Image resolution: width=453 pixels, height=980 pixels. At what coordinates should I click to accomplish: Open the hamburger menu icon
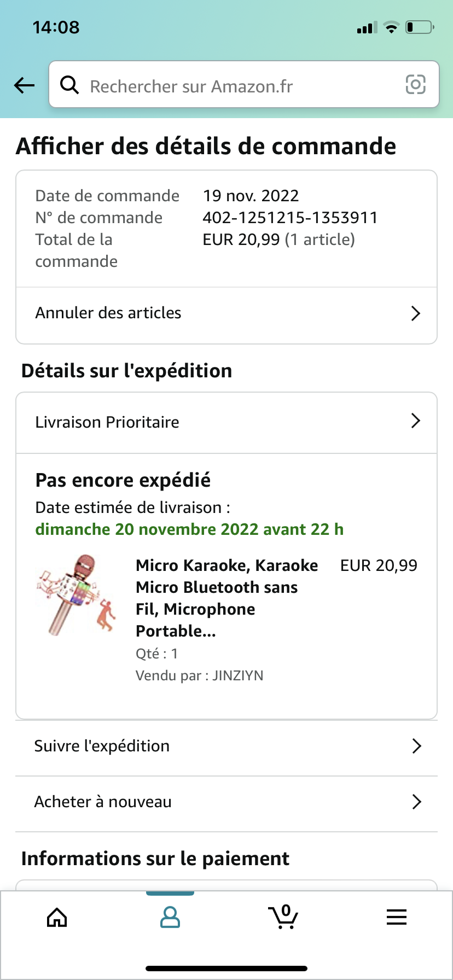click(396, 917)
